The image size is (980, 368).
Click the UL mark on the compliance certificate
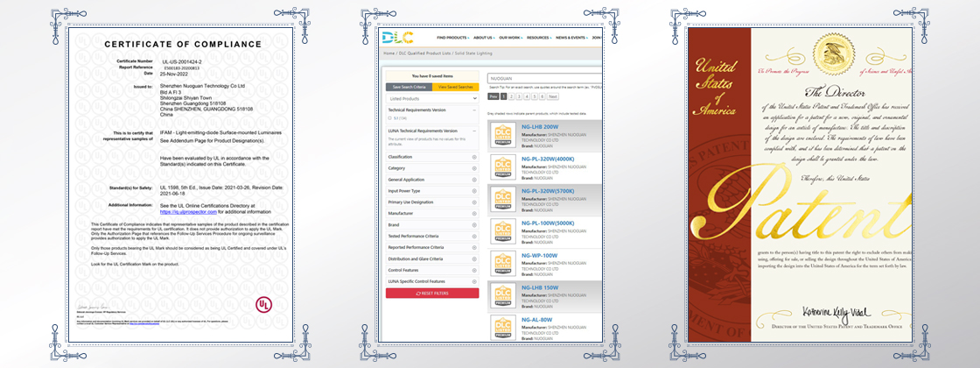click(263, 305)
